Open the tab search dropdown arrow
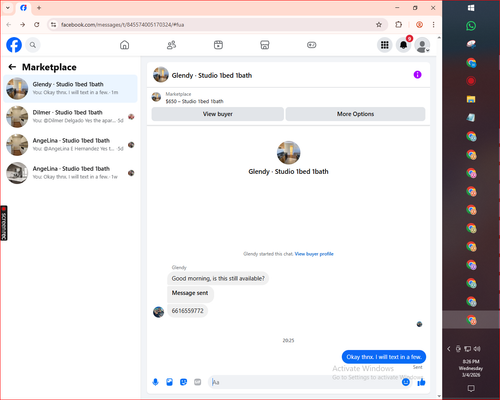Image resolution: width=500 pixels, height=400 pixels. point(8,8)
